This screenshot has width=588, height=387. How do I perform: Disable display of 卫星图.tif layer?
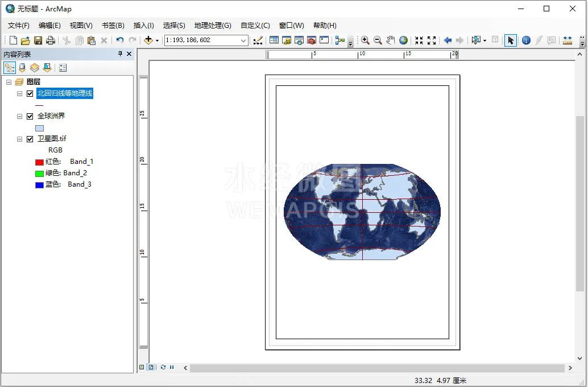(x=30, y=138)
